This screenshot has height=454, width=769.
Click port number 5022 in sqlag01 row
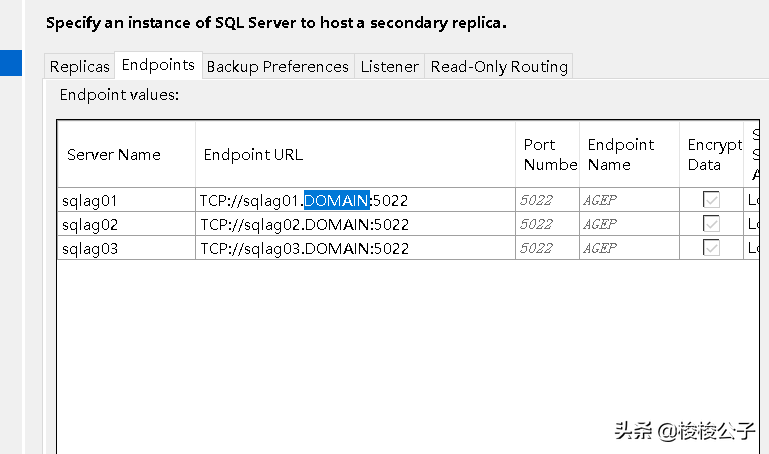(x=547, y=200)
